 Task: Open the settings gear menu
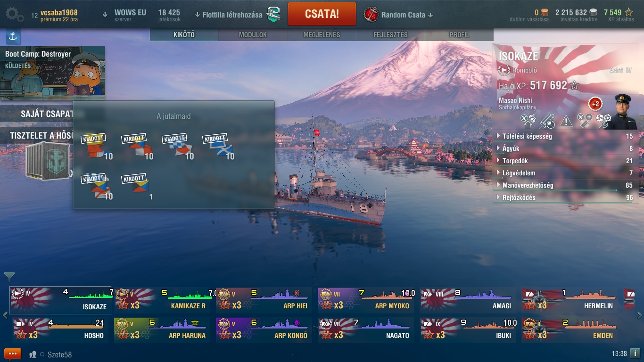pos(14,14)
